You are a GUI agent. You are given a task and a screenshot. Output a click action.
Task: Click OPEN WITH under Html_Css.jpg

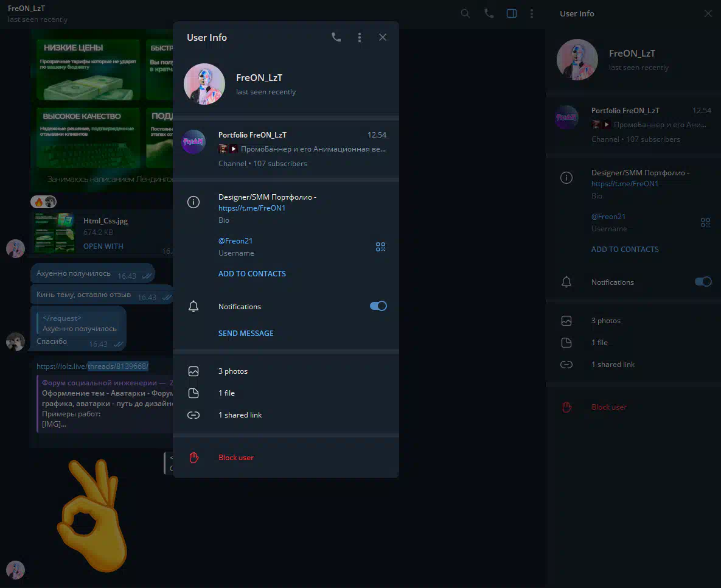pos(103,247)
